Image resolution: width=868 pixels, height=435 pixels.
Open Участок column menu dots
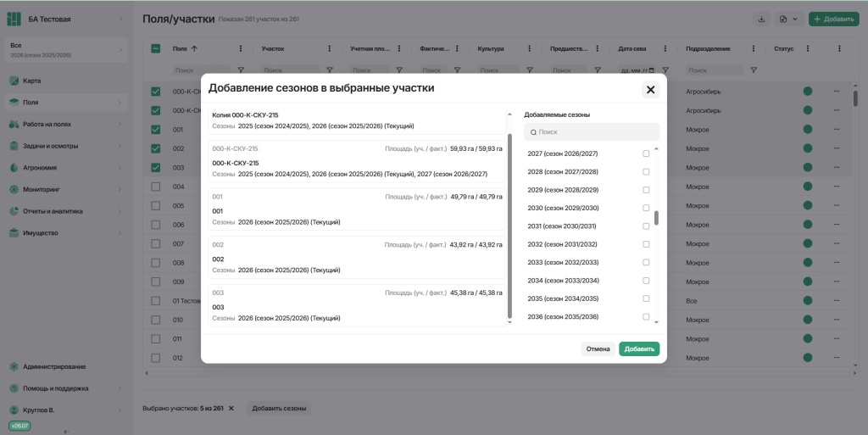330,48
